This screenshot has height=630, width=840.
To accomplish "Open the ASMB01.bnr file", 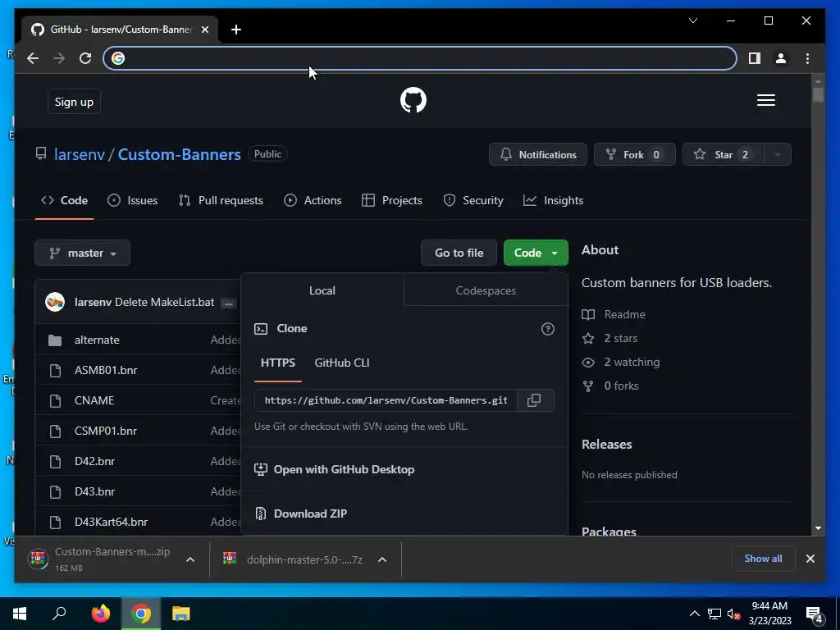I will (x=106, y=370).
